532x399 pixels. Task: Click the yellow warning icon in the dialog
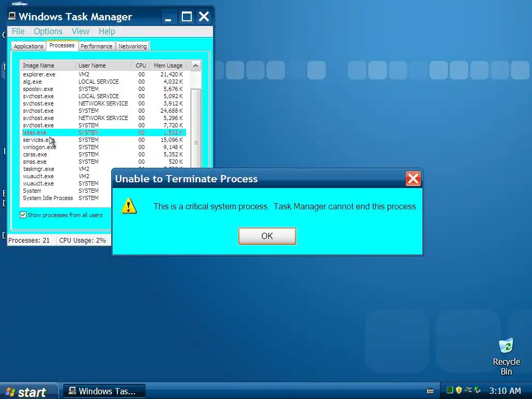[129, 206]
